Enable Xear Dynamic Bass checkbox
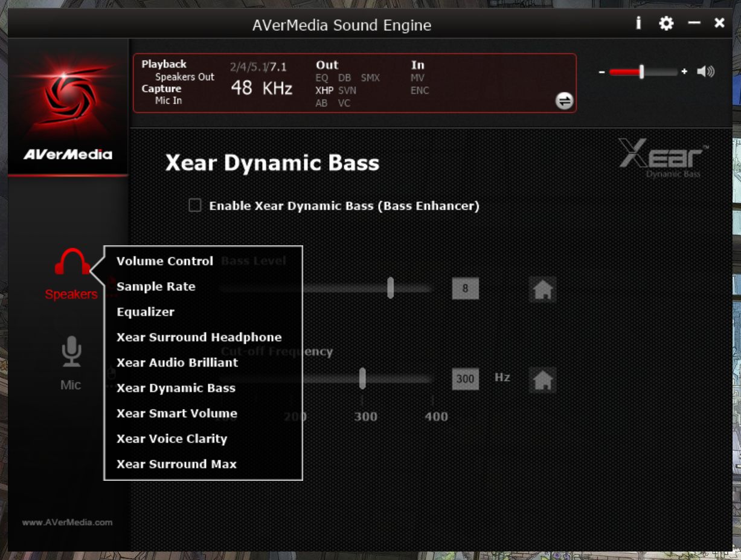This screenshot has height=560, width=741. (195, 205)
